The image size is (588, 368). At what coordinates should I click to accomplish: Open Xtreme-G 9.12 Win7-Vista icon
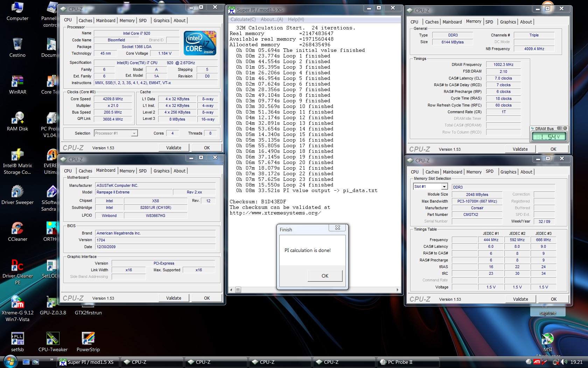[17, 309]
